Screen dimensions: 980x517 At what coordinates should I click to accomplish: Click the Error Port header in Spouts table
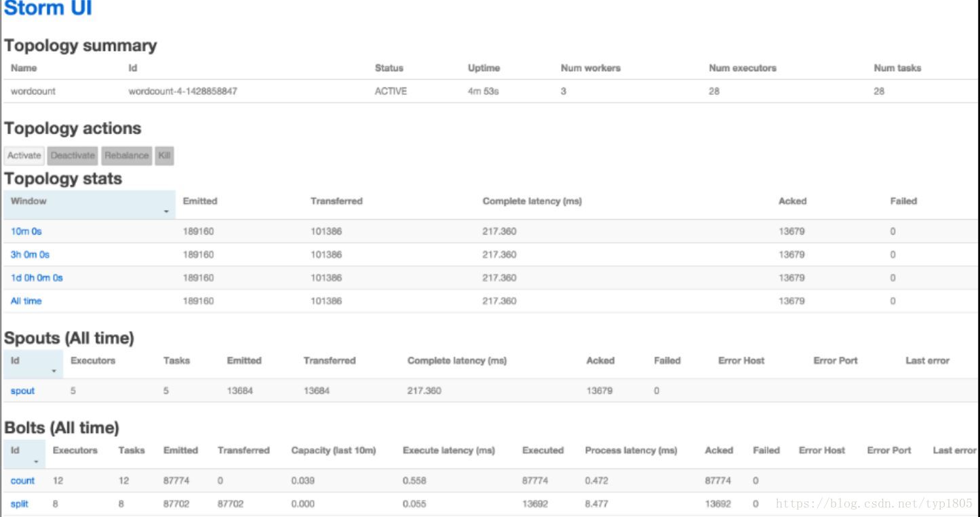pyautogui.click(x=836, y=360)
